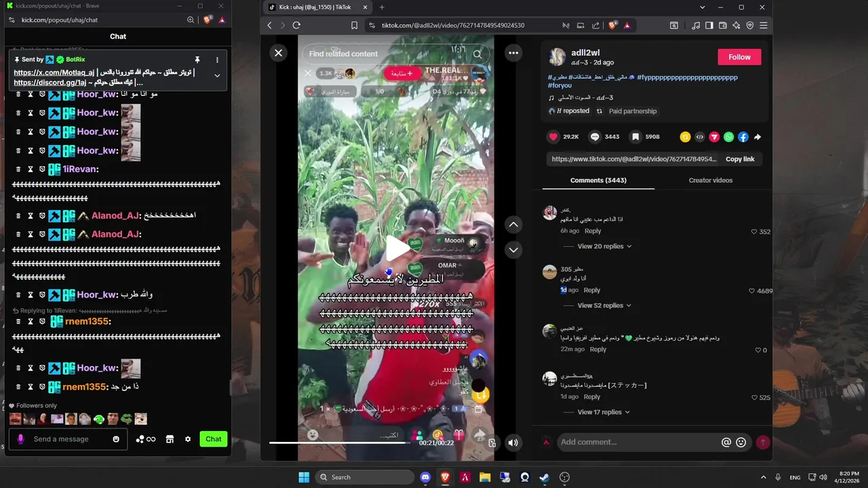Seek on the video progress bar
Screen dimensions: 868x488
[339, 443]
